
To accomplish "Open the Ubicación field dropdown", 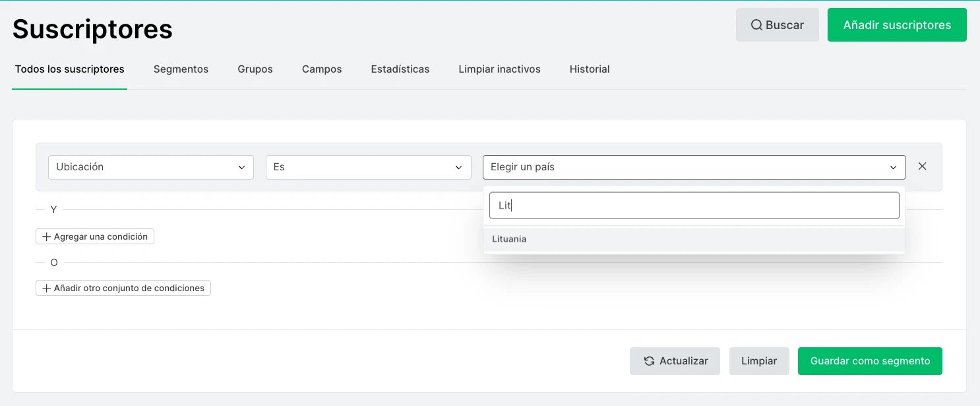I will coord(150,167).
